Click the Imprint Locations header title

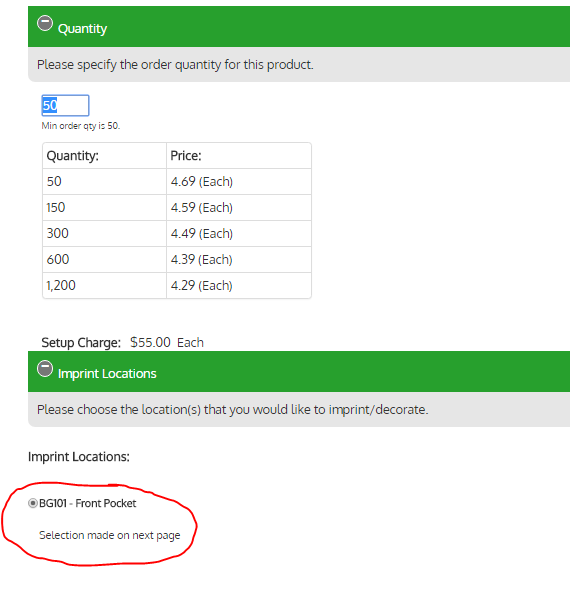tap(107, 374)
